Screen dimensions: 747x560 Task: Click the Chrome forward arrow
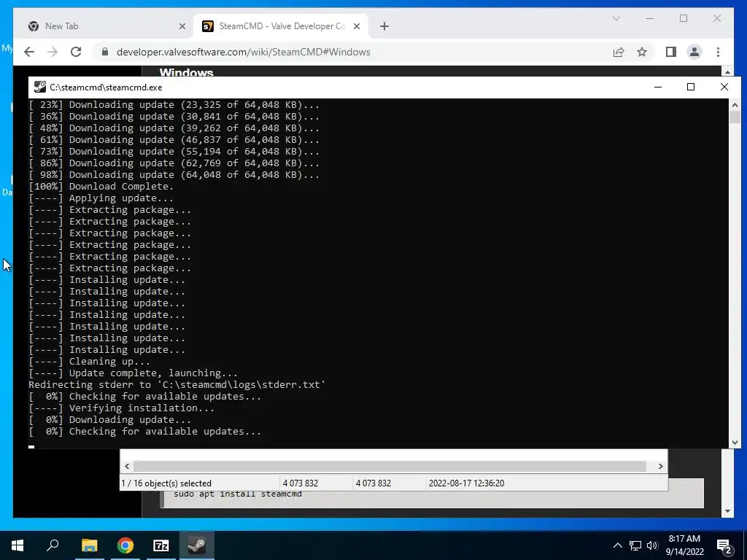pyautogui.click(x=53, y=52)
